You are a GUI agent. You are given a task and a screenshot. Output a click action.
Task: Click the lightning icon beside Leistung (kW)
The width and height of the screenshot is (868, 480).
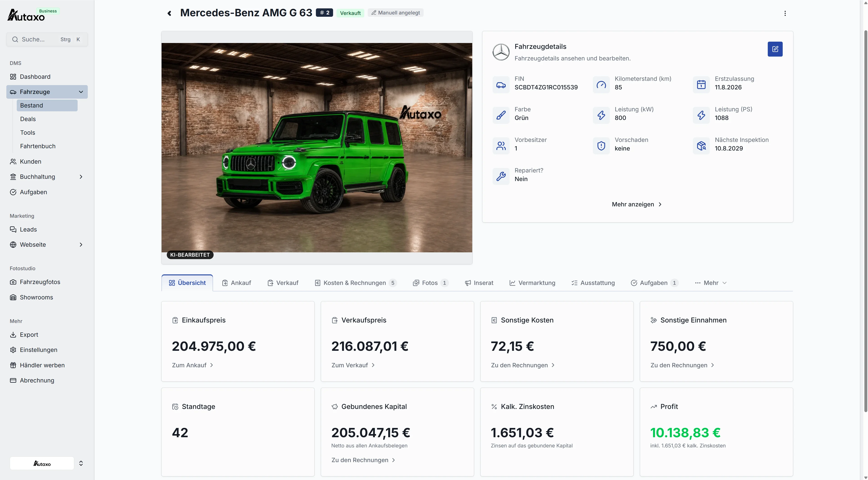[601, 115]
